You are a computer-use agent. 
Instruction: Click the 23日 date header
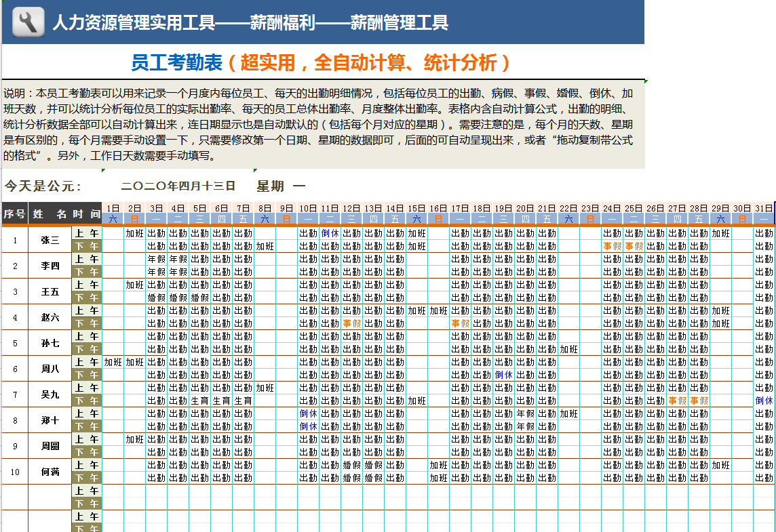pos(590,208)
